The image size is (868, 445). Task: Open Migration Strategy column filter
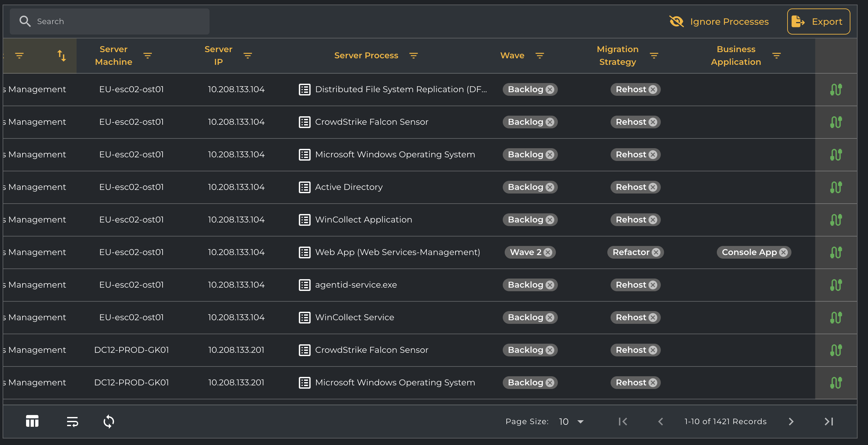pyautogui.click(x=654, y=56)
